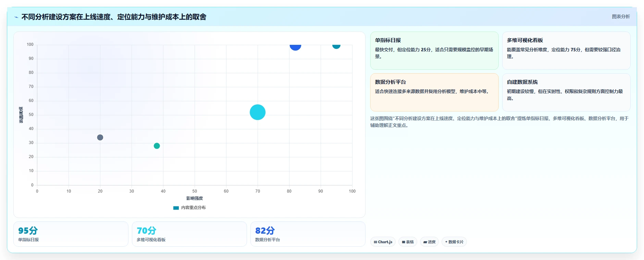Click the text 最快交付，但定位能力 25分
Image resolution: width=644 pixels, height=260 pixels.
[x=403, y=50]
